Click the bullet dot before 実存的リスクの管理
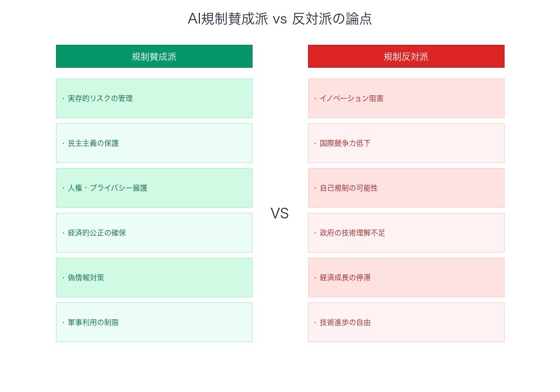This screenshot has width=560, height=392. (x=63, y=99)
